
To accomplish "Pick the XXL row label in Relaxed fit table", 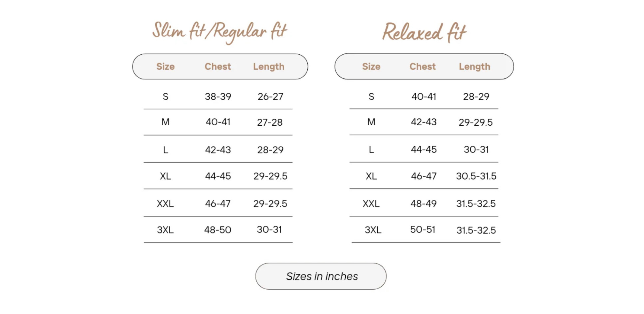I will point(371,204).
